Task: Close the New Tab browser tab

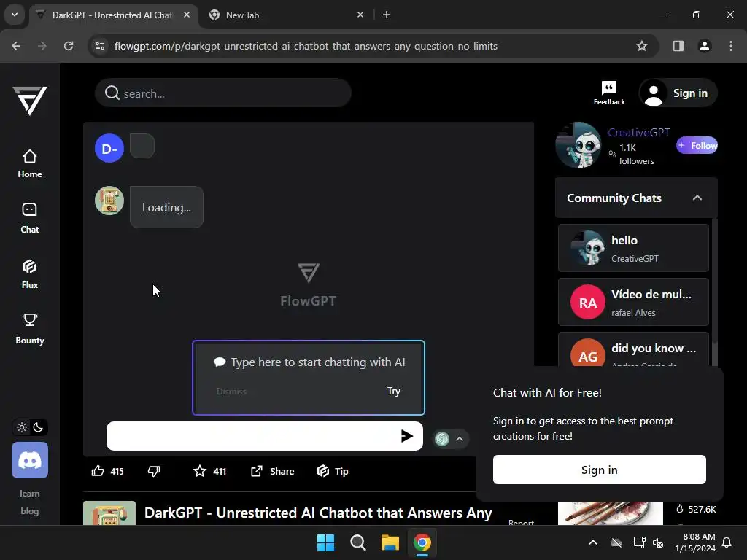Action: point(360,15)
